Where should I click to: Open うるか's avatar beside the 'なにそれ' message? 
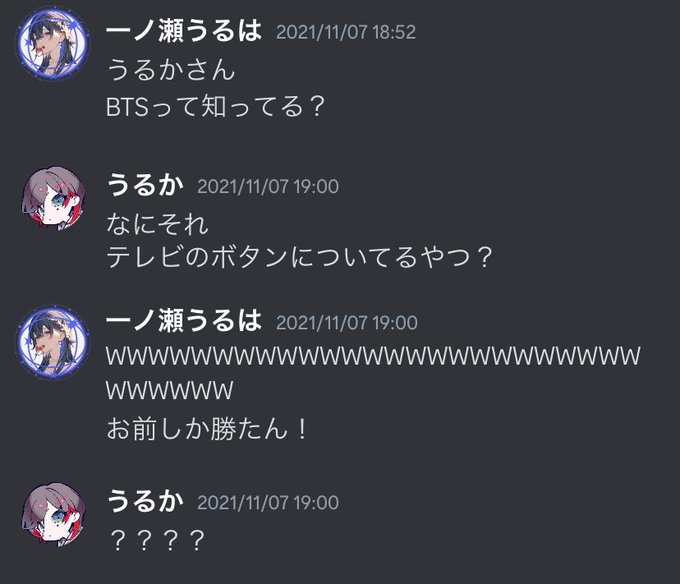pos(53,198)
